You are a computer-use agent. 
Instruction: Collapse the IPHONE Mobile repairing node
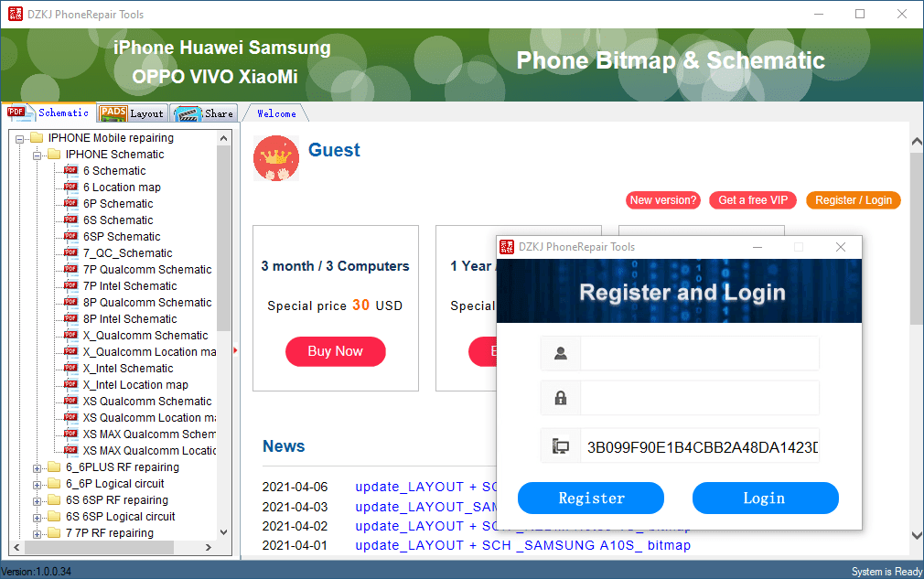point(19,139)
